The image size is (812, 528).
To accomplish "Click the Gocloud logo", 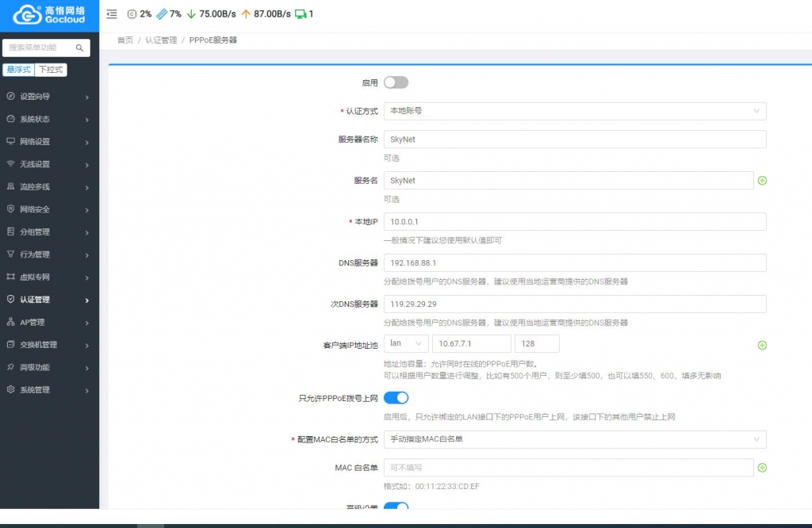I will [49, 14].
